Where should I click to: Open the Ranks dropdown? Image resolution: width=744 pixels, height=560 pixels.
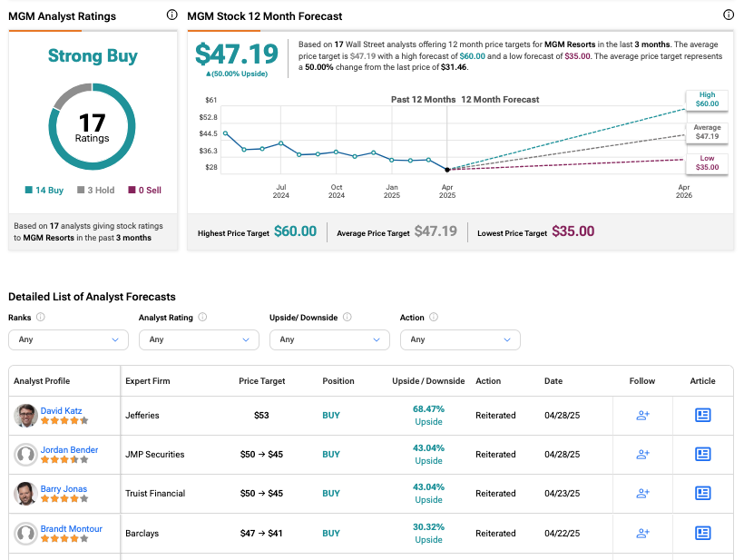(x=68, y=339)
